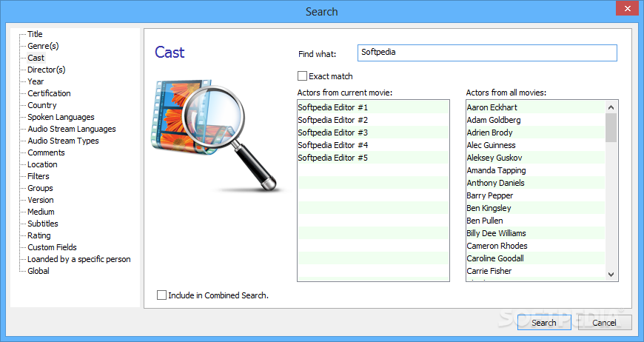Select Title in the search field tree

pyautogui.click(x=35, y=34)
